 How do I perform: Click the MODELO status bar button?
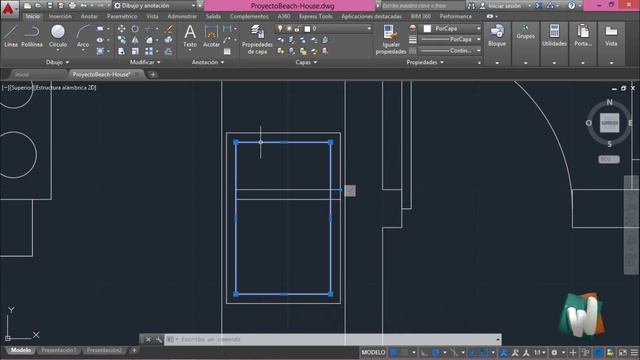pyautogui.click(x=373, y=352)
